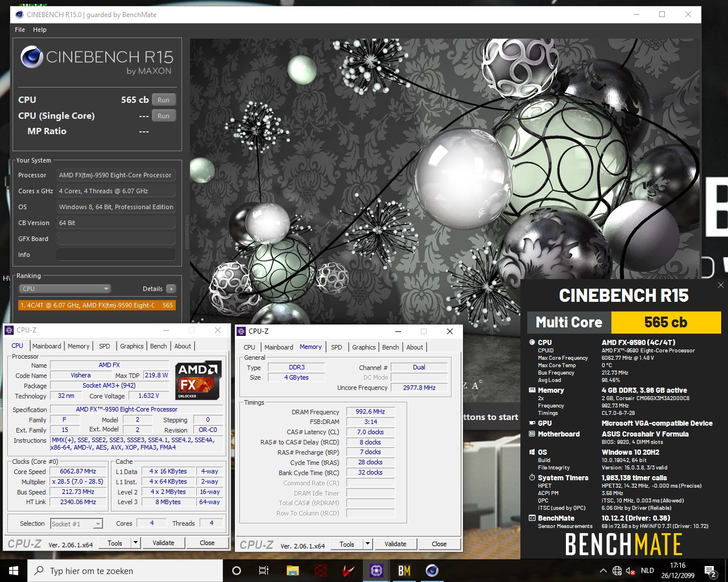Open Bench tab in left CPU-Z window
Viewport: 728px width, 582px height.
pos(159,346)
